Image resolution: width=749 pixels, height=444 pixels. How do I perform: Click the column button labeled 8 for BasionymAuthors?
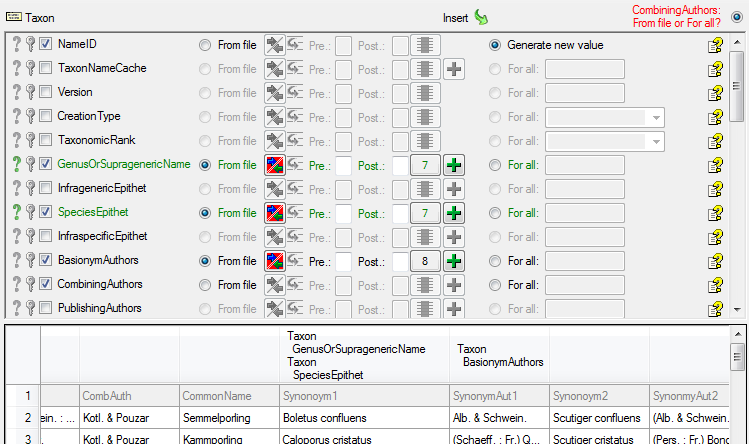click(x=426, y=261)
